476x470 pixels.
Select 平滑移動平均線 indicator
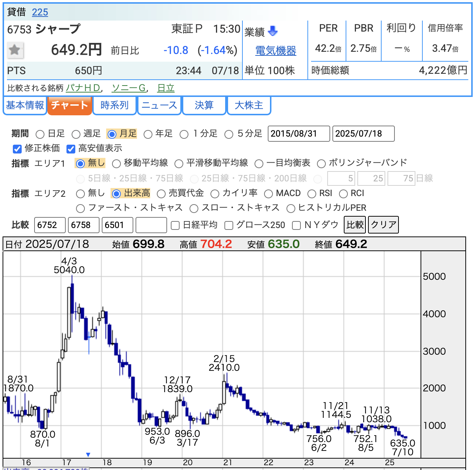click(179, 163)
